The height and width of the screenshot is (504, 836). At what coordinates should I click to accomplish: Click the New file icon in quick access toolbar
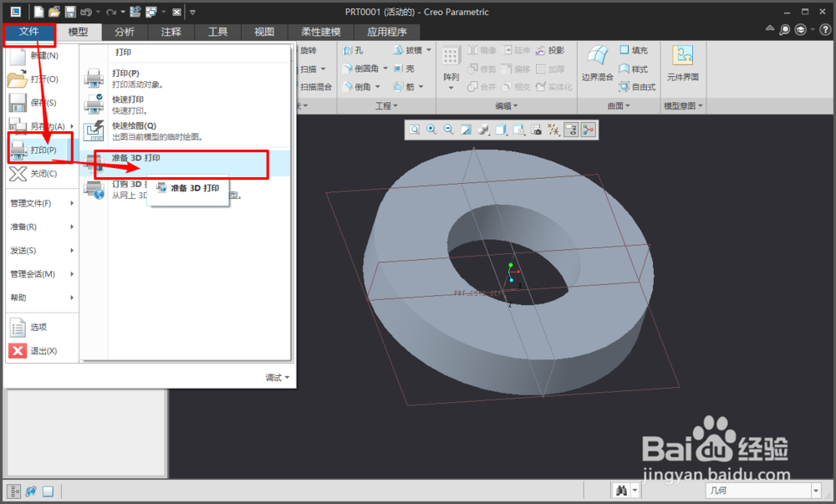coord(39,12)
